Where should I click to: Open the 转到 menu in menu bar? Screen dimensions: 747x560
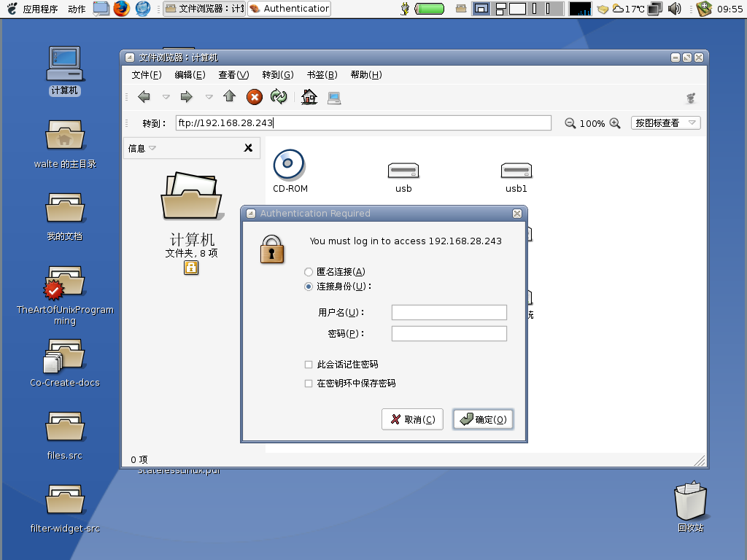click(277, 74)
